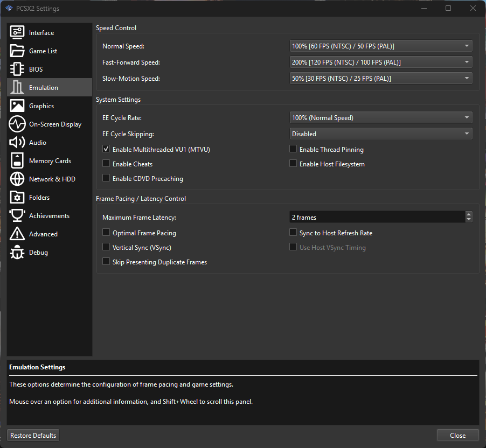
Task: Open Audio settings category
Action: pos(49,142)
